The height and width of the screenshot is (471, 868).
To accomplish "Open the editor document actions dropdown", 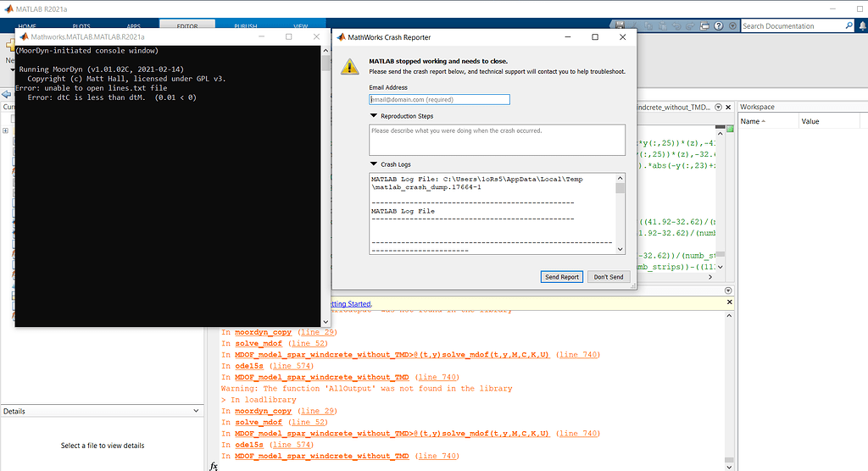I will pos(719,108).
